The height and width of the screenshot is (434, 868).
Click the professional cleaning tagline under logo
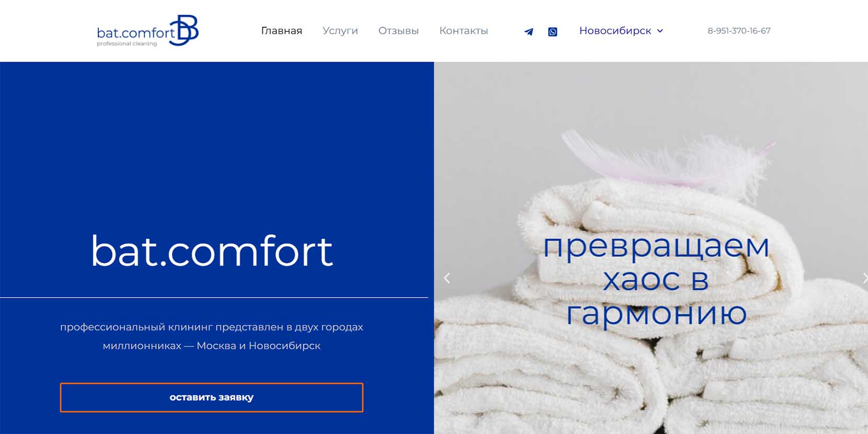[127, 44]
